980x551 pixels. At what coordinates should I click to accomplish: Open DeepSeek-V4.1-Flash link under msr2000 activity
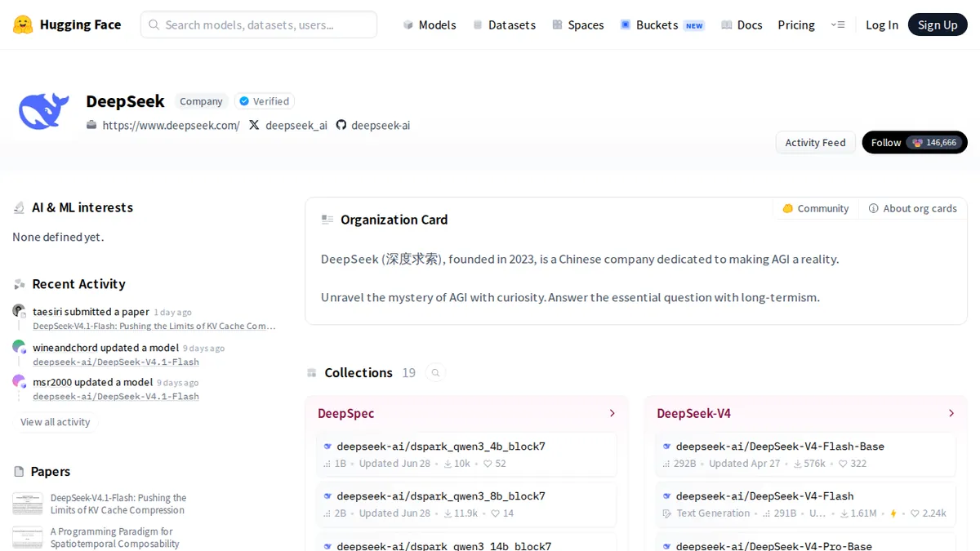(116, 396)
